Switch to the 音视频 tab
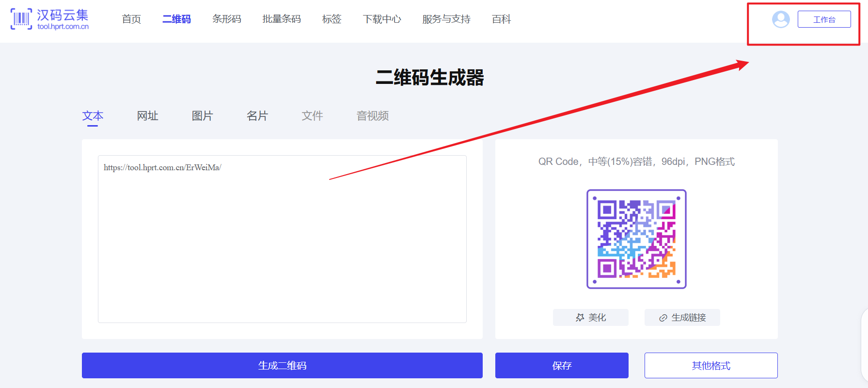The width and height of the screenshot is (868, 388). 373,116
